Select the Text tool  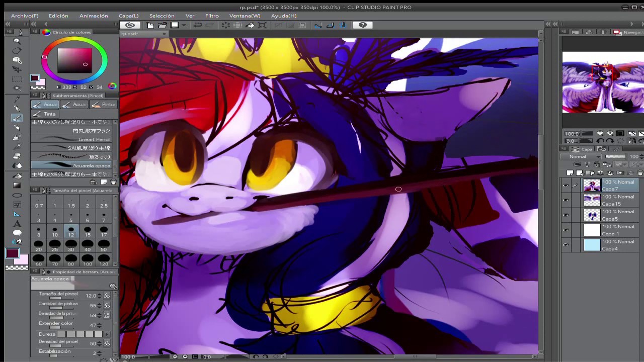(x=17, y=223)
